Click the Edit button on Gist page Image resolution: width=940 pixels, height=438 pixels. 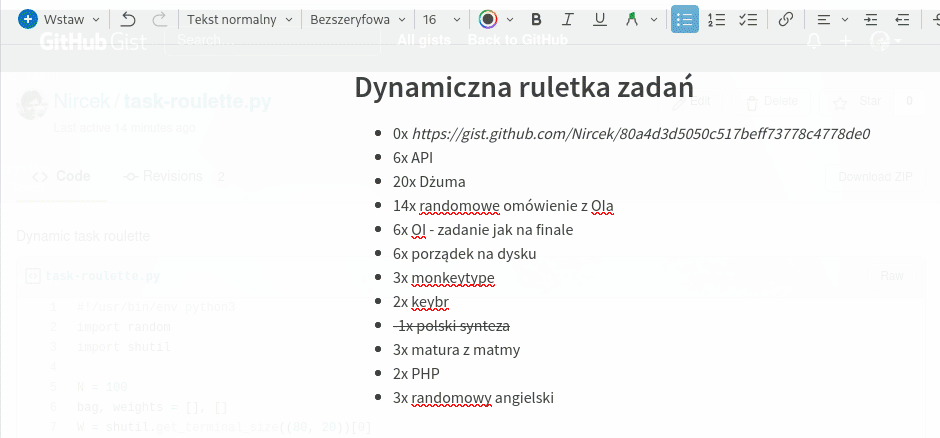tap(691, 102)
